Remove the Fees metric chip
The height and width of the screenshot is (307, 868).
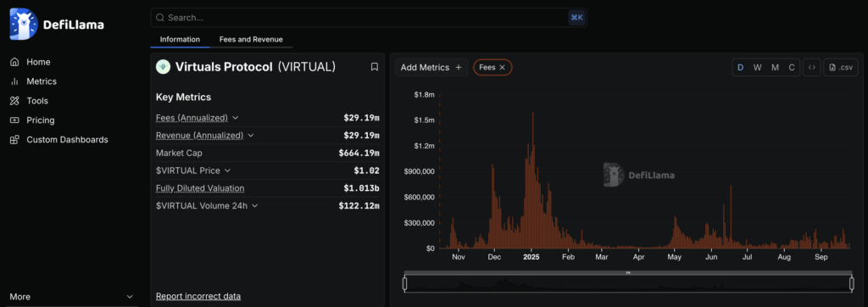coord(502,67)
